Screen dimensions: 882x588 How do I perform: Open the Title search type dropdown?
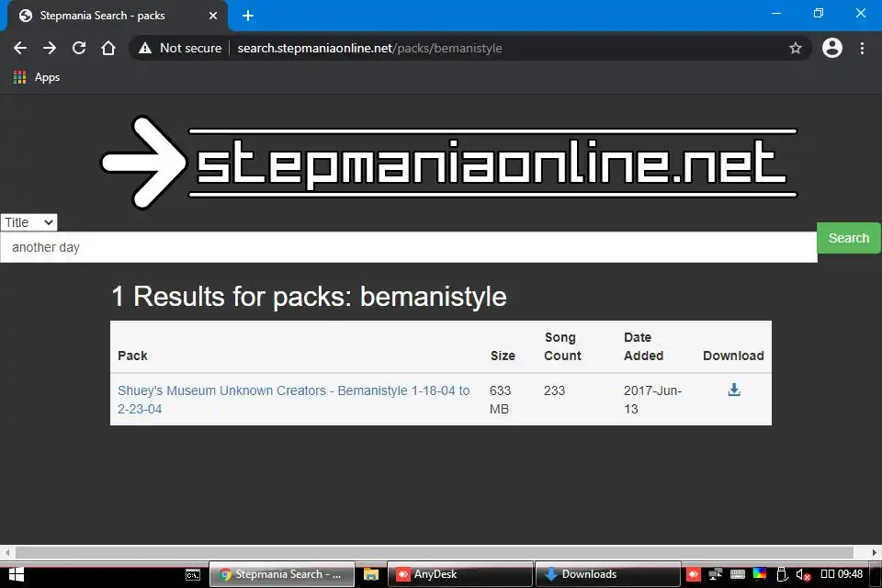[28, 222]
